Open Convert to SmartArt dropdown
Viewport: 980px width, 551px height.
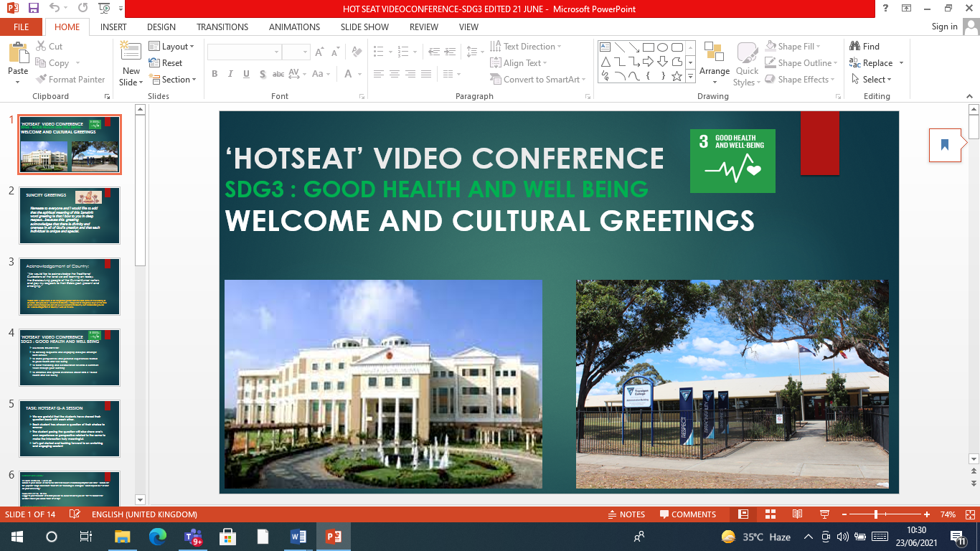[538, 80]
